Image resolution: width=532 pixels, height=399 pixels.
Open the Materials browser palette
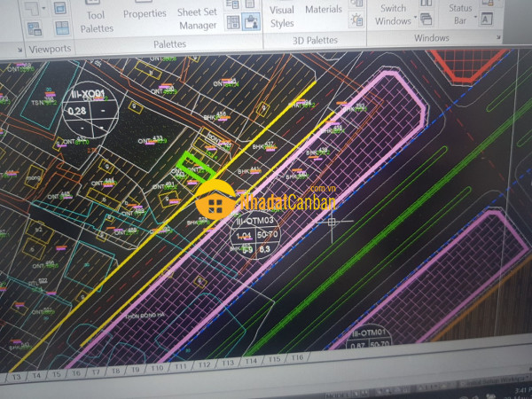tap(324, 10)
